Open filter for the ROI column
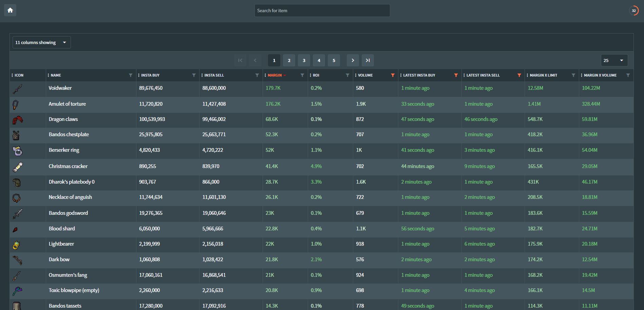This screenshot has height=310, width=644. (347, 75)
